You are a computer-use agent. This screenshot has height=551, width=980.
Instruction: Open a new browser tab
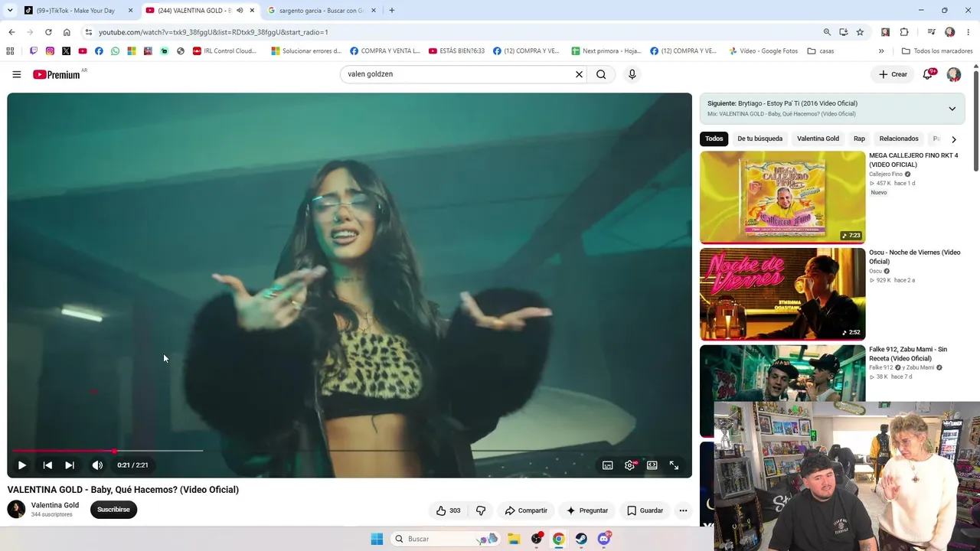[392, 11]
